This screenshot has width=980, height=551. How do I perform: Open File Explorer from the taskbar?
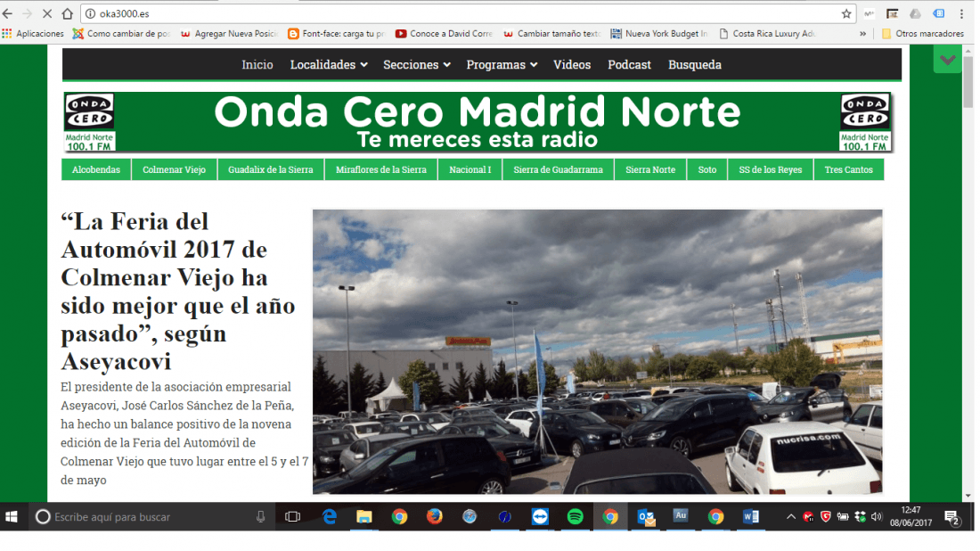click(363, 516)
